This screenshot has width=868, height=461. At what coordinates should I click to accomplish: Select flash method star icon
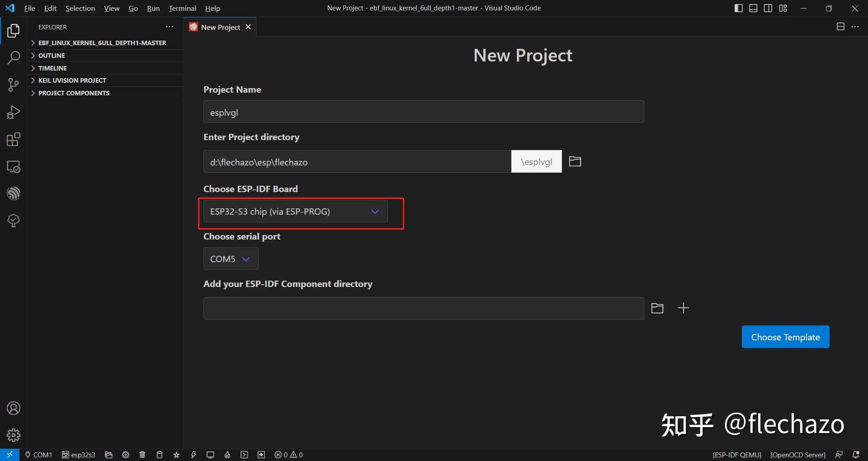click(176, 455)
